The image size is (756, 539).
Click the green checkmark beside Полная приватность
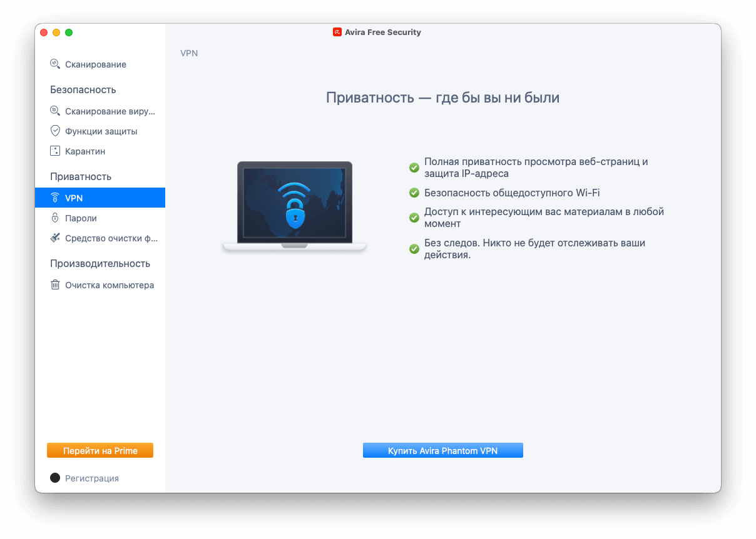(x=414, y=168)
